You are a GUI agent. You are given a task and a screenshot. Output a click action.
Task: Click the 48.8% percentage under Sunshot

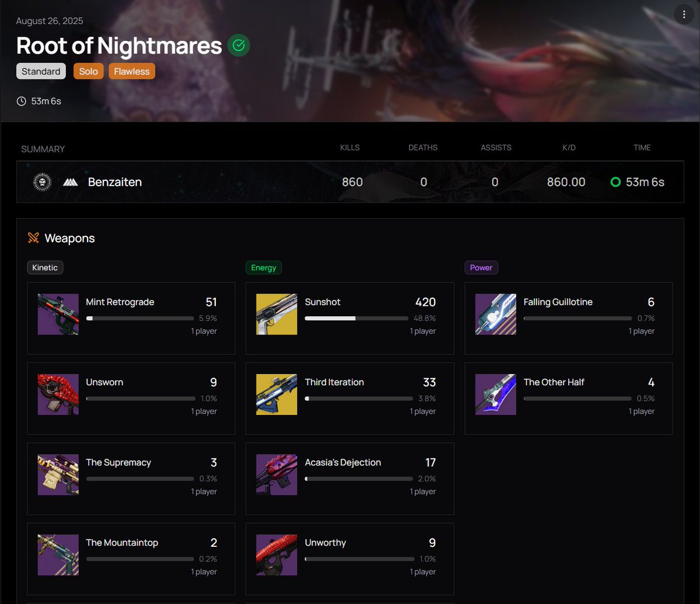[x=425, y=318]
